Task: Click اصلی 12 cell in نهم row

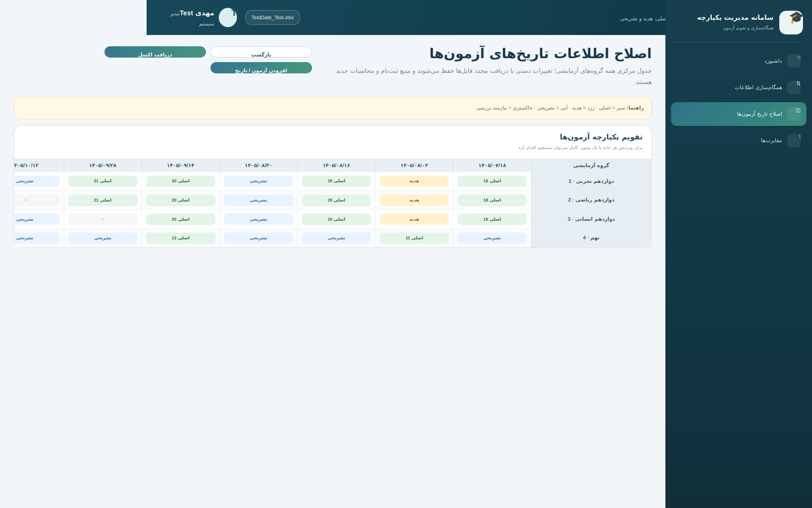Action: pyautogui.click(x=180, y=238)
